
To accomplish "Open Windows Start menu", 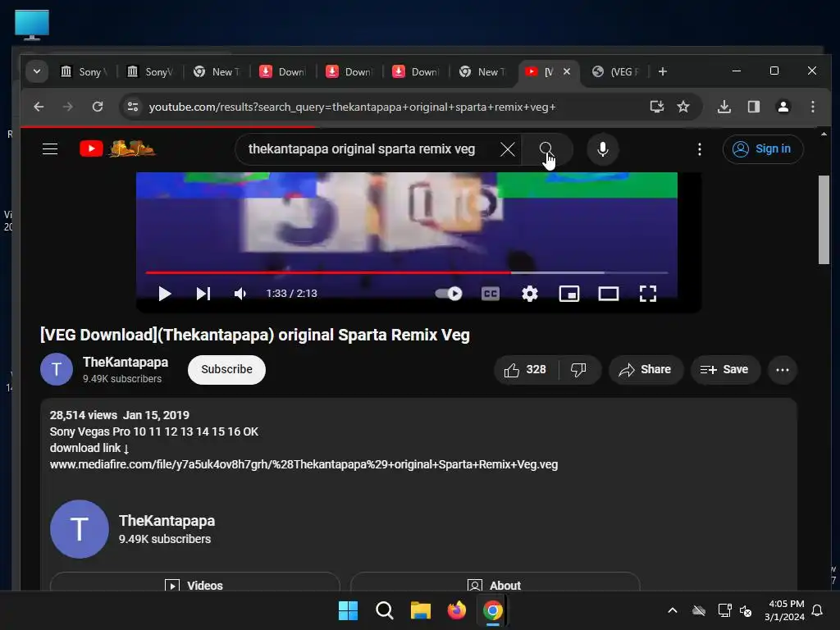I will [x=348, y=610].
